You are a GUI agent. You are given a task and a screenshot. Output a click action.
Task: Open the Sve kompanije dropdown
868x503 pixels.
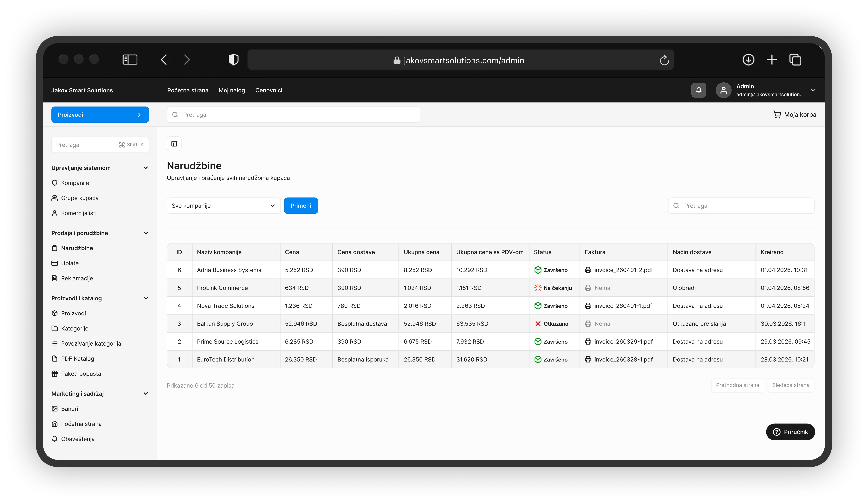tap(224, 206)
